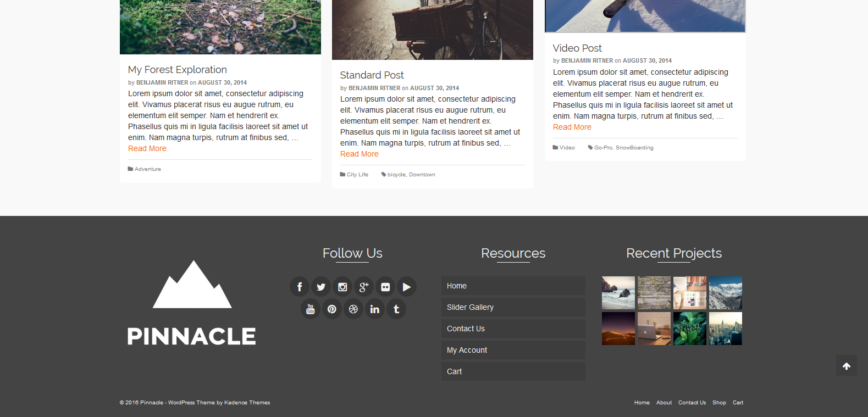Open the YouTube social icon
Viewport: 868px width, 417px height.
coord(310,309)
